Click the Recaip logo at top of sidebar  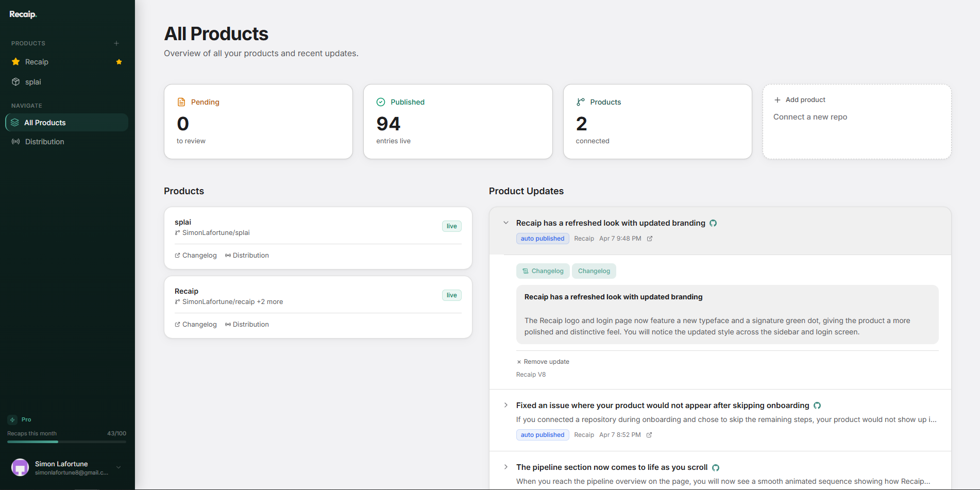tap(23, 14)
